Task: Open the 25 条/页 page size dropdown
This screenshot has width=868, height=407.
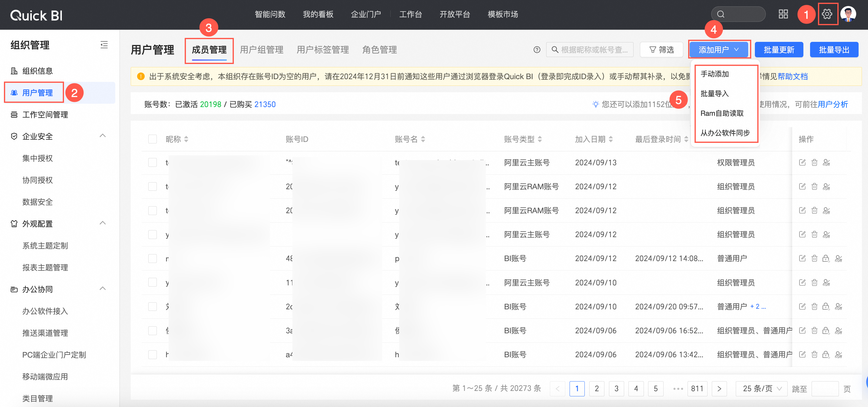Action: click(x=761, y=388)
